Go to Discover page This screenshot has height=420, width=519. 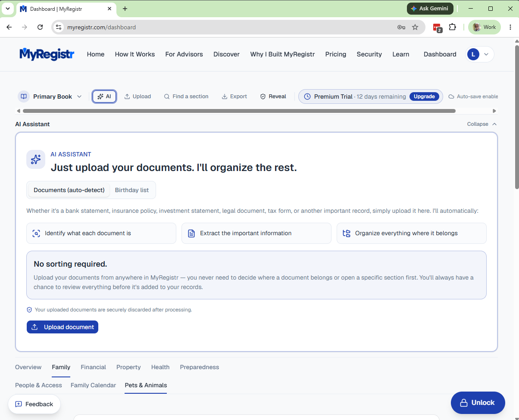pyautogui.click(x=227, y=54)
